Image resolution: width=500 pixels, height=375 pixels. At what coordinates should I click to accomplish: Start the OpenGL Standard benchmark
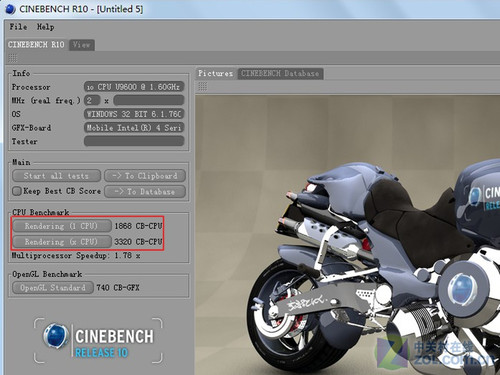pos(53,288)
